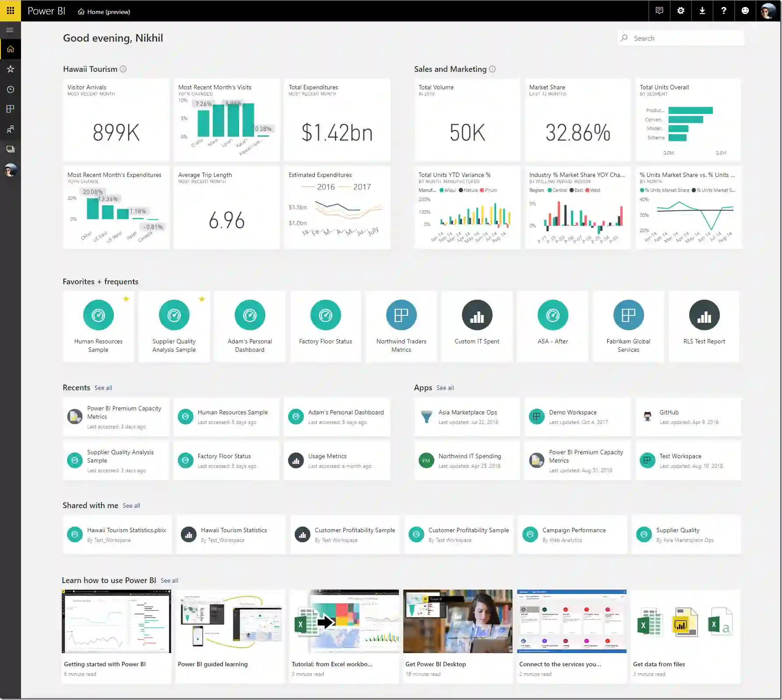Open ASA - After dashboard tile
This screenshot has width=782, height=700.
coord(553,326)
